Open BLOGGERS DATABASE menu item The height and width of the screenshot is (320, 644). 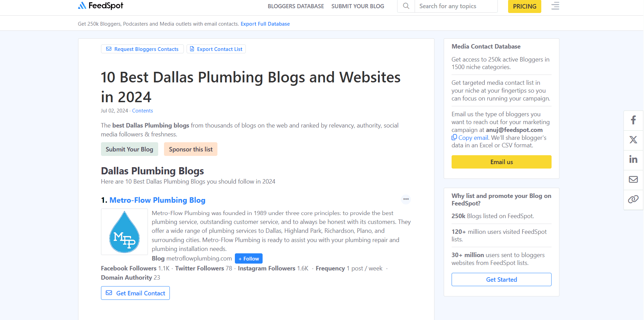(x=296, y=6)
